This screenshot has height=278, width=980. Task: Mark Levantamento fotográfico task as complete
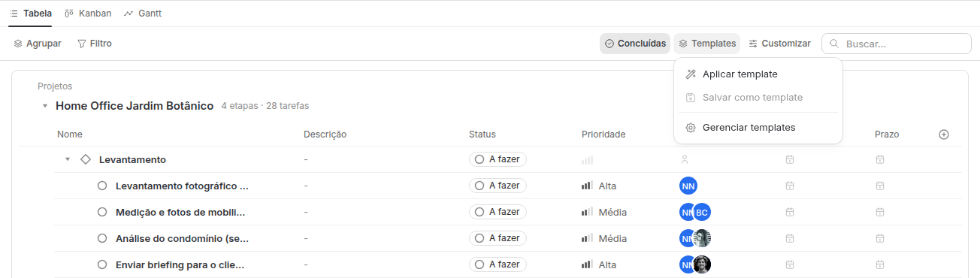click(102, 186)
